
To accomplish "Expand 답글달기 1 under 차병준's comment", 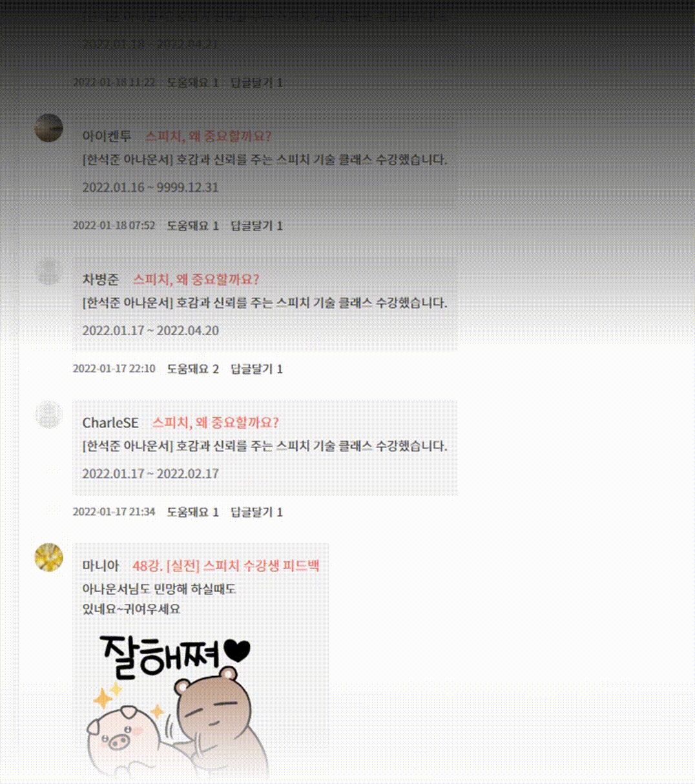I will click(256, 369).
